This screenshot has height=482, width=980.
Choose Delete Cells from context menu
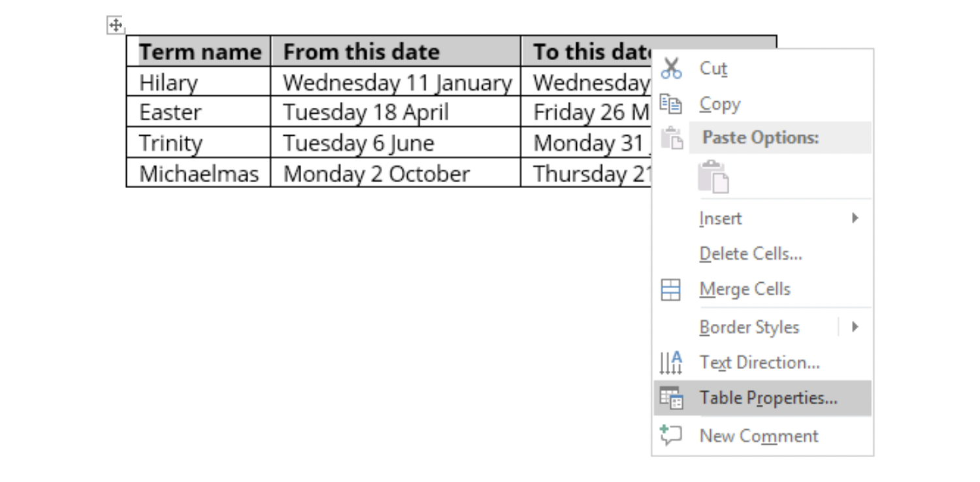click(762, 253)
